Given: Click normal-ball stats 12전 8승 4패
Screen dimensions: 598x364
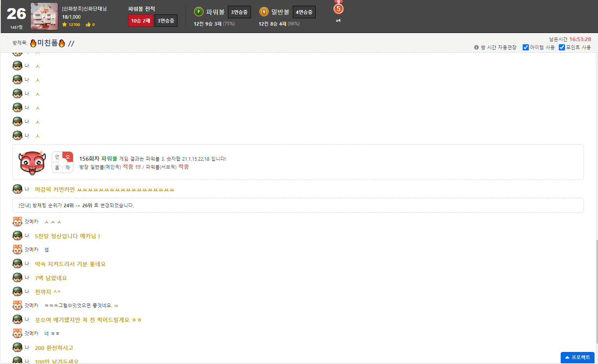Looking at the screenshot, I should click(x=273, y=24).
